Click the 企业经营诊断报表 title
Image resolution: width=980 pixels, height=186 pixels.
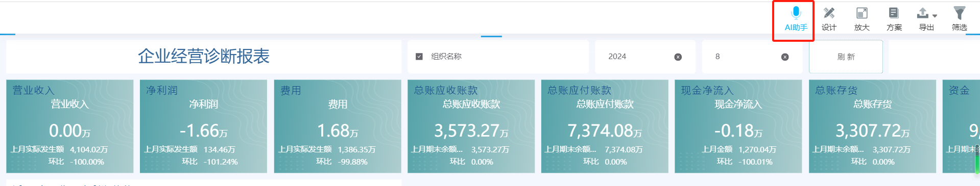click(x=203, y=56)
